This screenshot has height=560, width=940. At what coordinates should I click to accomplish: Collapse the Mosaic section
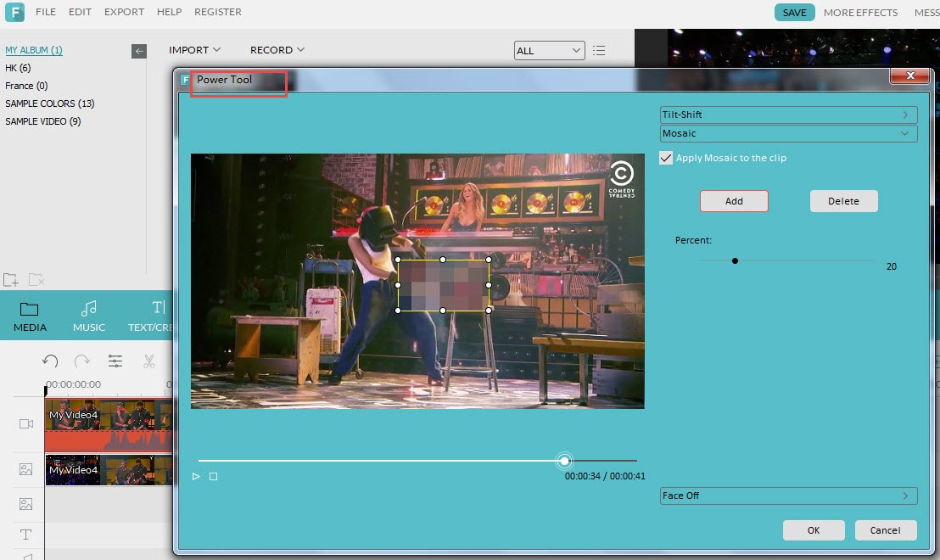(788, 133)
